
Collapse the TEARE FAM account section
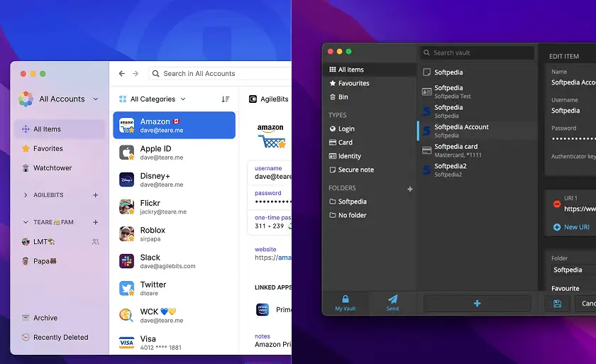pos(26,222)
